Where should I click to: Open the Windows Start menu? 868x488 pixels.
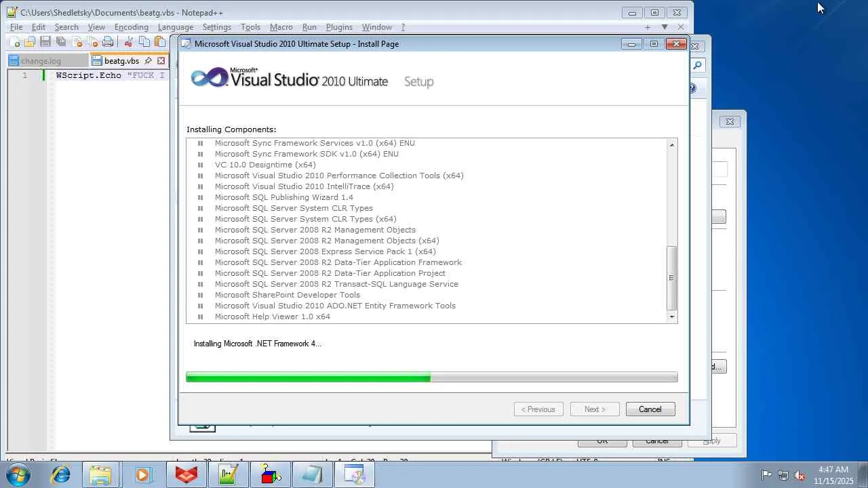18,475
